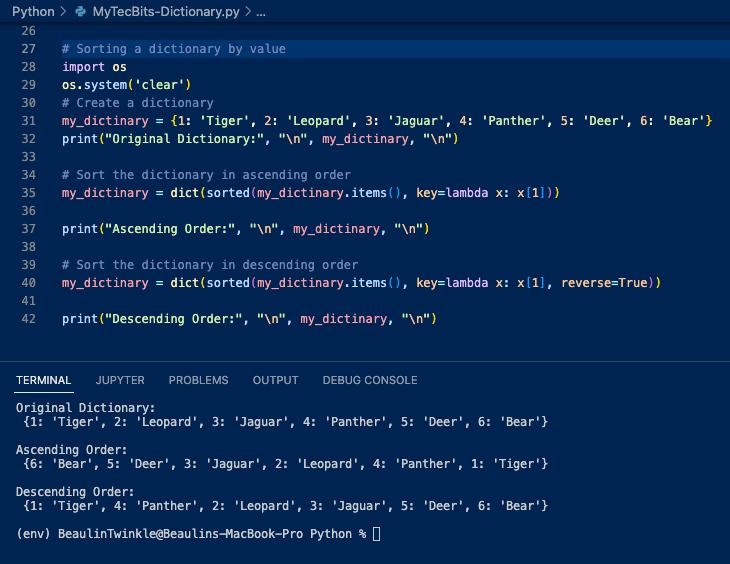730x564 pixels.
Task: Click the os.system('clear') line
Action: click(x=127, y=85)
